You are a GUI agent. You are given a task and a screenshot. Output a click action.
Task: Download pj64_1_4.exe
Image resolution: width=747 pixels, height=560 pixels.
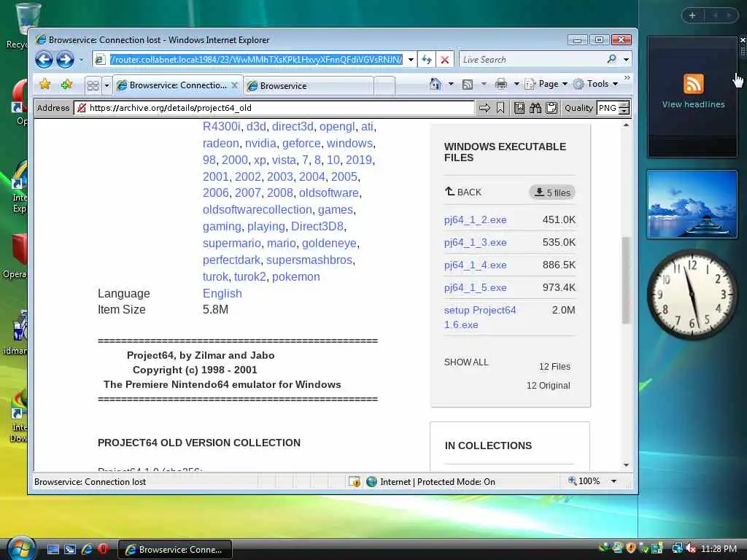click(475, 265)
